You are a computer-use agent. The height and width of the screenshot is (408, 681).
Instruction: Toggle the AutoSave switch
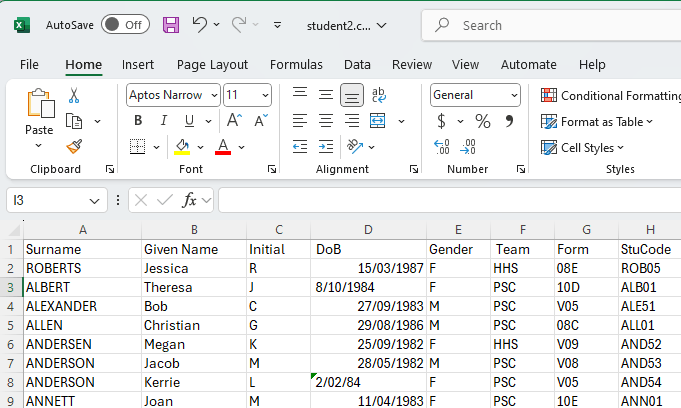(x=126, y=25)
